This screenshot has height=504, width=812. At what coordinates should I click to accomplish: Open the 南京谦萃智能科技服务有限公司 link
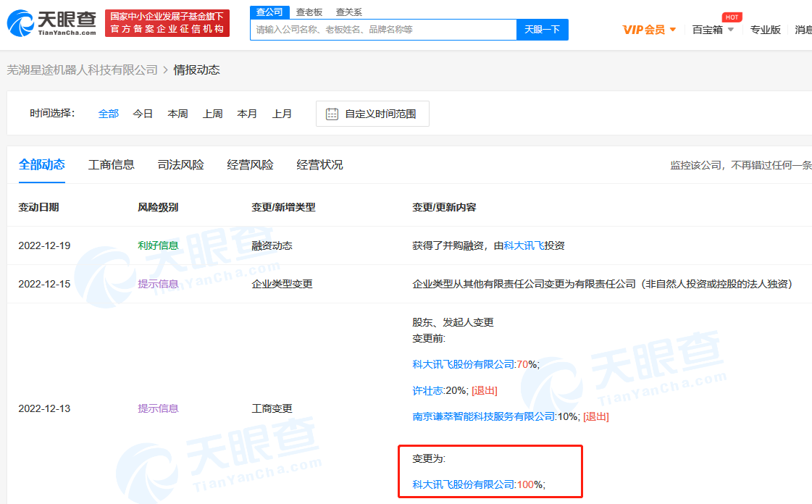484,416
